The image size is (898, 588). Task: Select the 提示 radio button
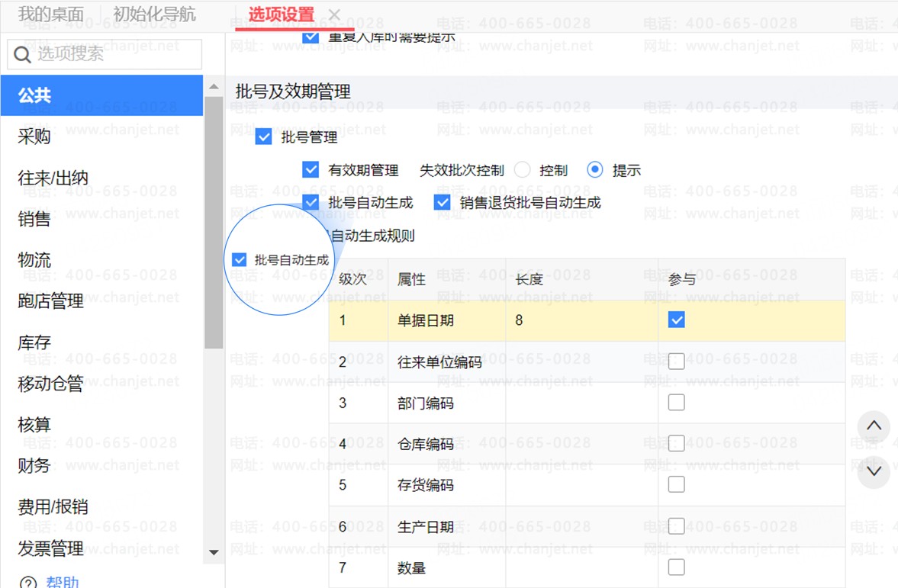(596, 170)
